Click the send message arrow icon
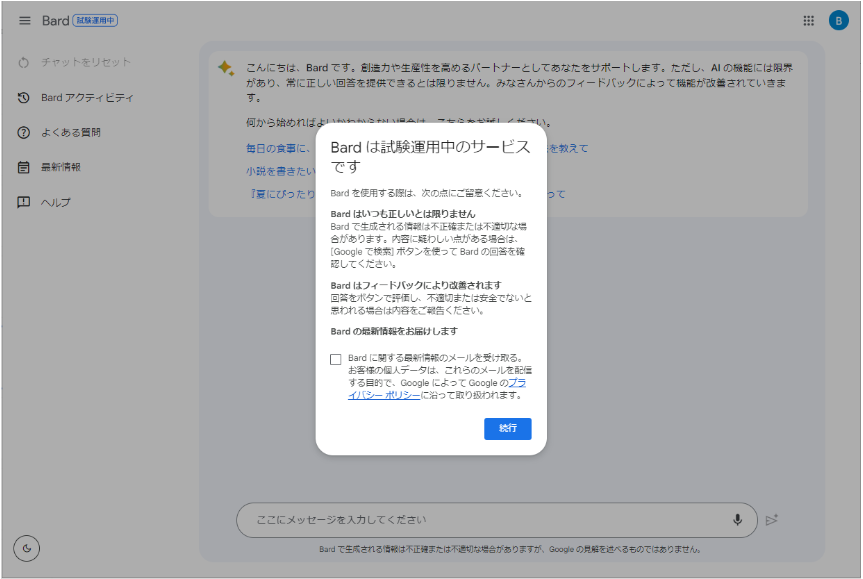 point(772,520)
